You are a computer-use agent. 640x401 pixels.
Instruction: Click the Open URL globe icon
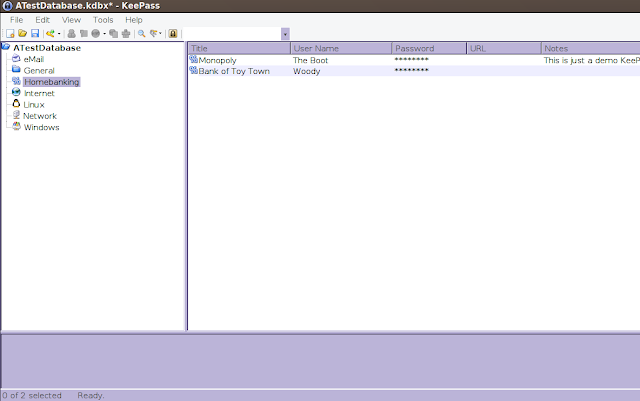(x=96, y=33)
